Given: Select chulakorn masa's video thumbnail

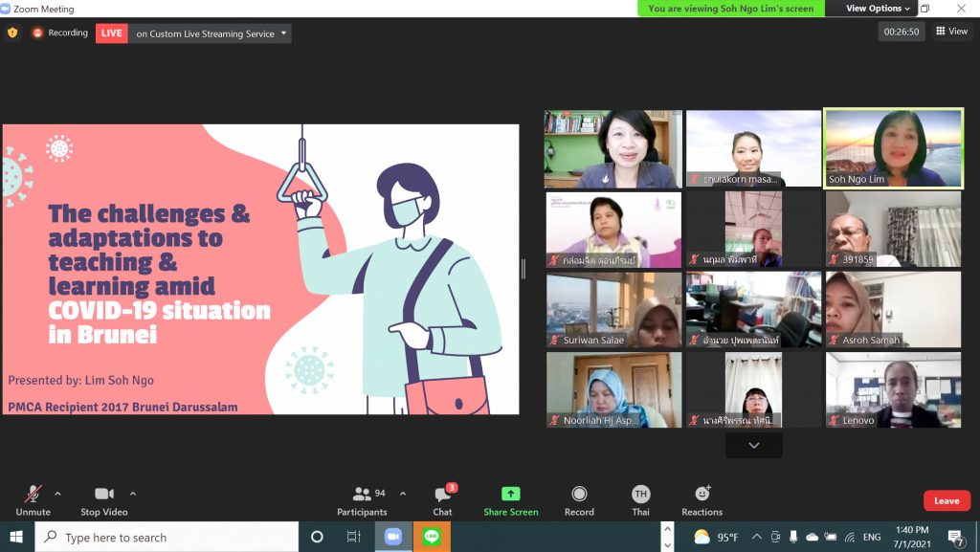Looking at the screenshot, I should (754, 148).
